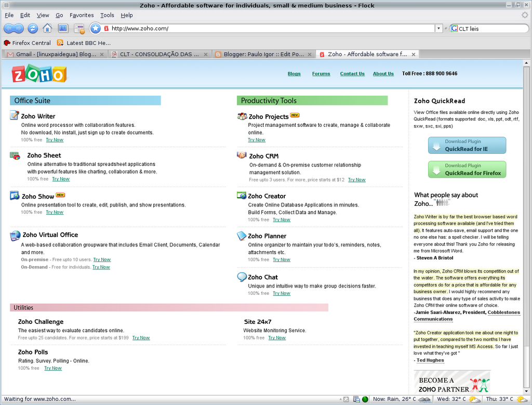Click the Zoho CRM handshake icon
532x405 pixels.
tap(242, 155)
